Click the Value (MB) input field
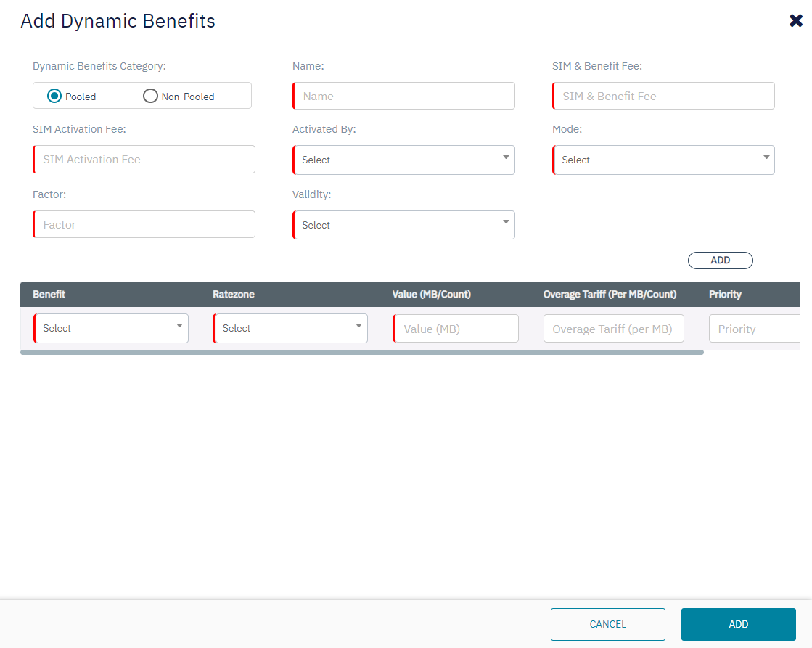Image resolution: width=812 pixels, height=648 pixels. coord(456,329)
